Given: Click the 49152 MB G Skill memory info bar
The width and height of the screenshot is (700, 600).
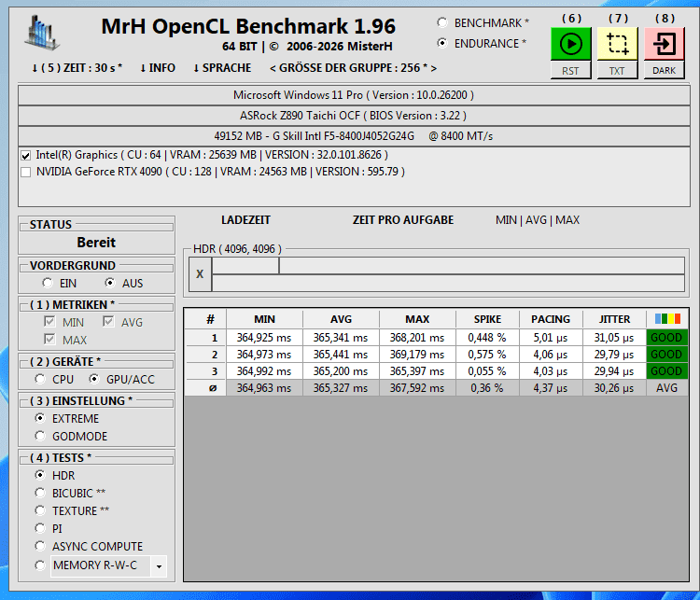Looking at the screenshot, I should tap(354, 136).
